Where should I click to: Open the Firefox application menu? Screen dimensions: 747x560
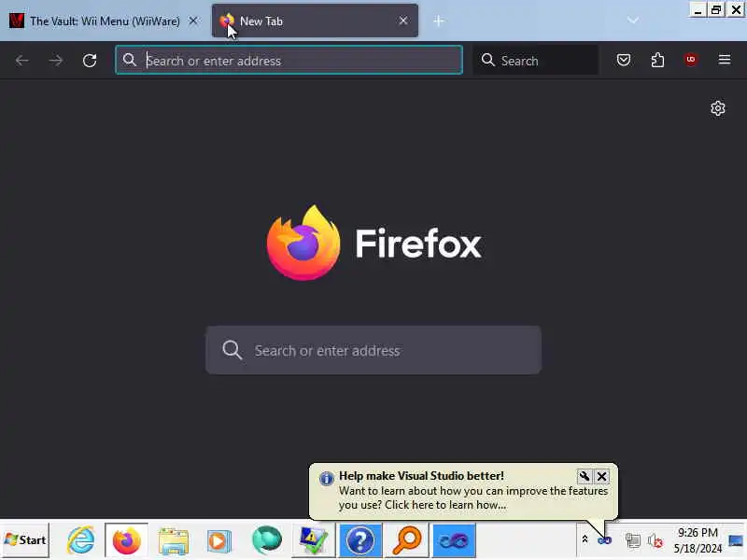pos(725,60)
